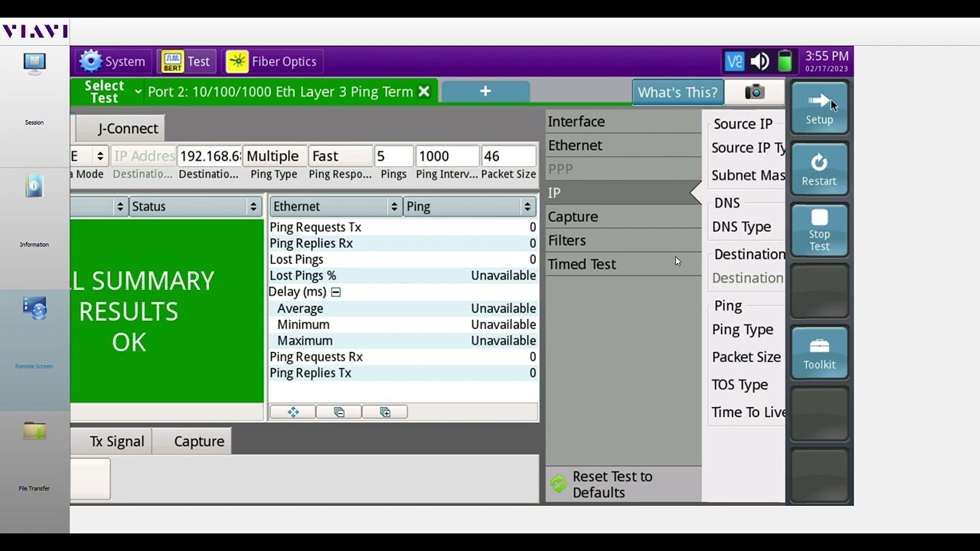Click the middle results window layout icon
The width and height of the screenshot is (980, 551).
tap(339, 412)
